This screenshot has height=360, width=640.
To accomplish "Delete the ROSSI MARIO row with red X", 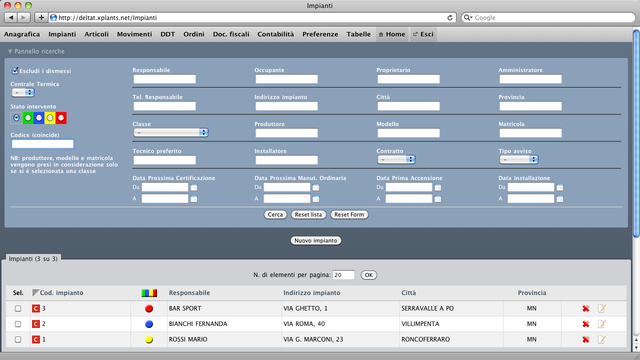I will point(586,340).
